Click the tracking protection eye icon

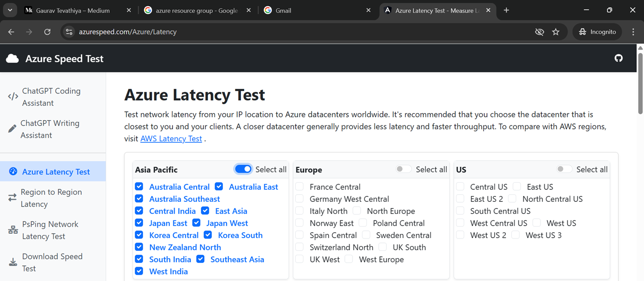click(x=540, y=32)
